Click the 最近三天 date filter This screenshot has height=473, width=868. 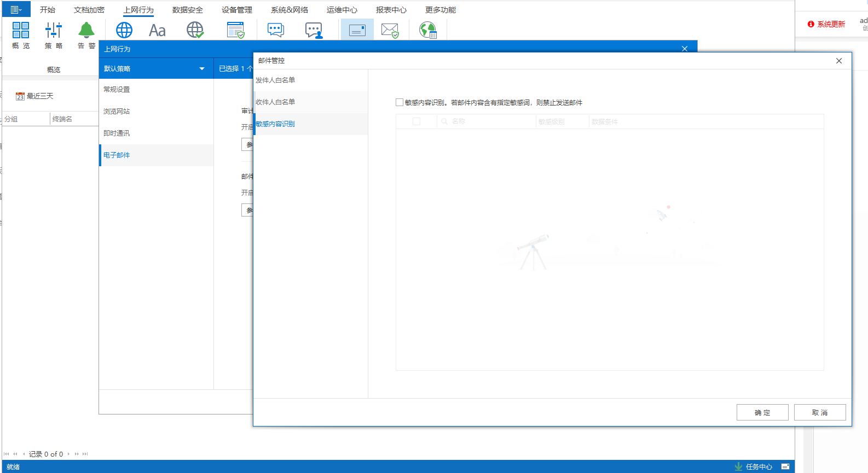(40, 96)
